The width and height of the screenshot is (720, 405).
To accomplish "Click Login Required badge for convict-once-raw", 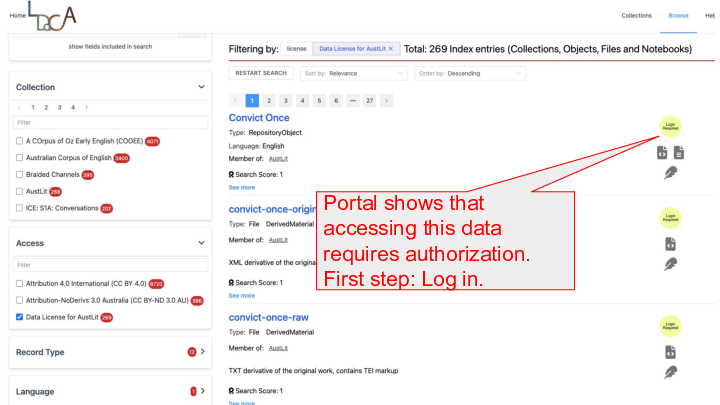I will (x=670, y=326).
